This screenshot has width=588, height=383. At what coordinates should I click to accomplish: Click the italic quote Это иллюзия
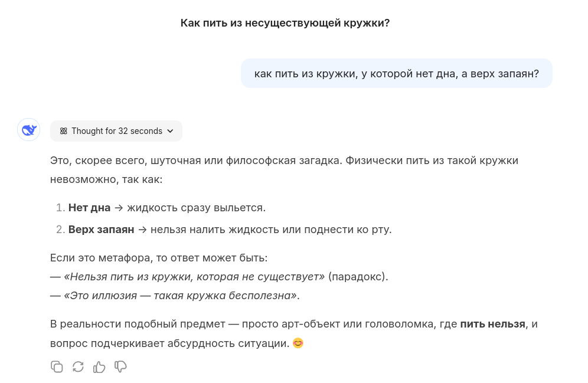181,295
